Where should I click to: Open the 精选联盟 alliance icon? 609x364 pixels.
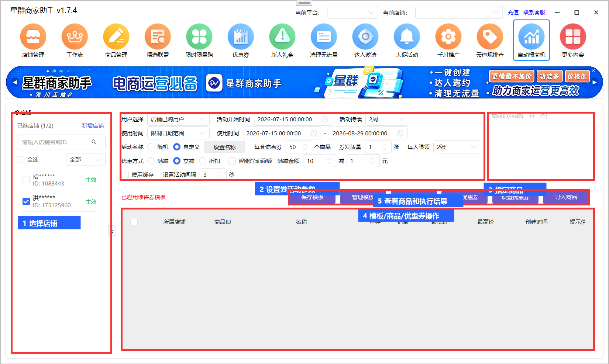tap(158, 37)
